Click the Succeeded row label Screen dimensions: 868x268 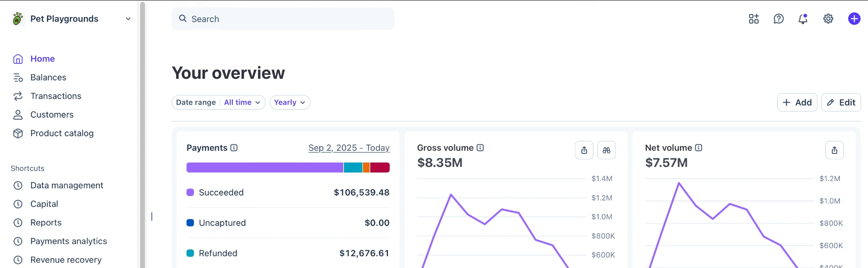pyautogui.click(x=221, y=192)
